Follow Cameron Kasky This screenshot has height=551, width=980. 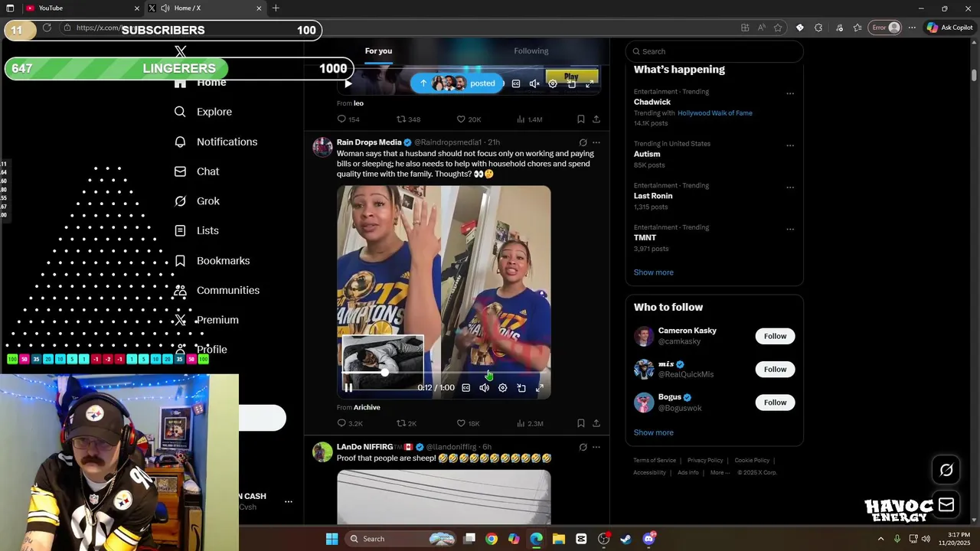pyautogui.click(x=775, y=336)
